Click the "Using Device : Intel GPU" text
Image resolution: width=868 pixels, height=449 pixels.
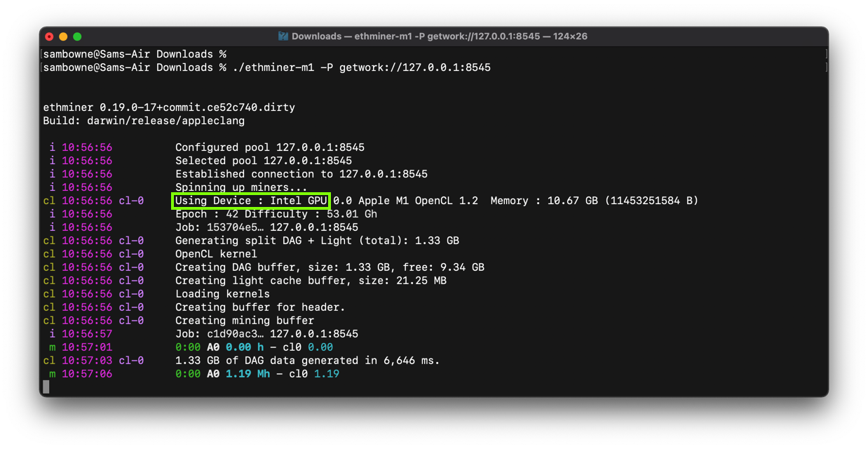pyautogui.click(x=251, y=201)
